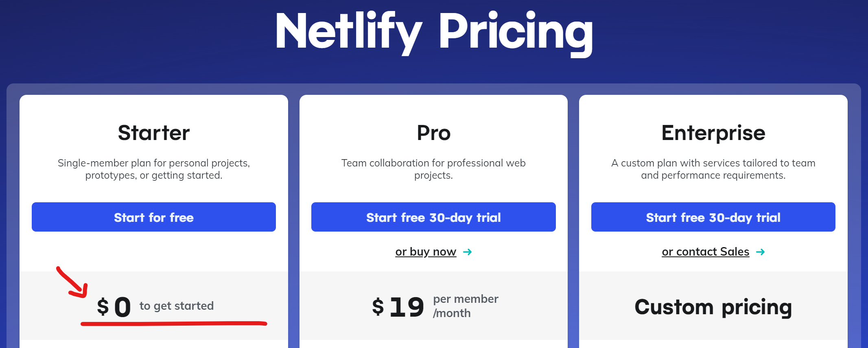Select the Enterprise plan heading

713,132
